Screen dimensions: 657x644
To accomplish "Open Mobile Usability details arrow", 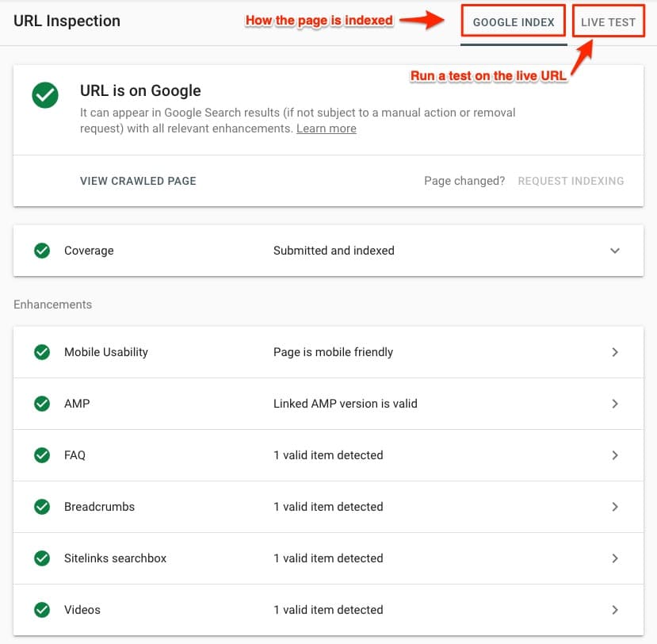I will coord(615,352).
